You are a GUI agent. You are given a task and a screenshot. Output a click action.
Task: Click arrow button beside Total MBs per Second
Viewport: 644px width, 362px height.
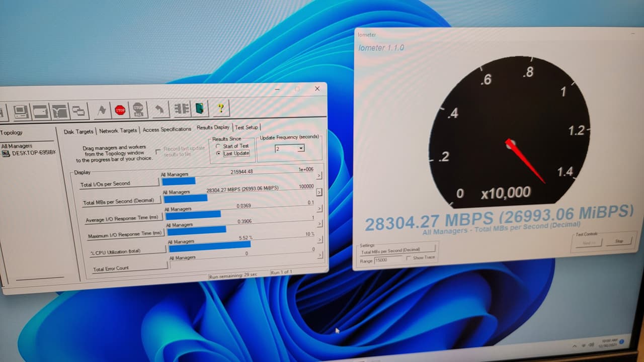point(319,192)
